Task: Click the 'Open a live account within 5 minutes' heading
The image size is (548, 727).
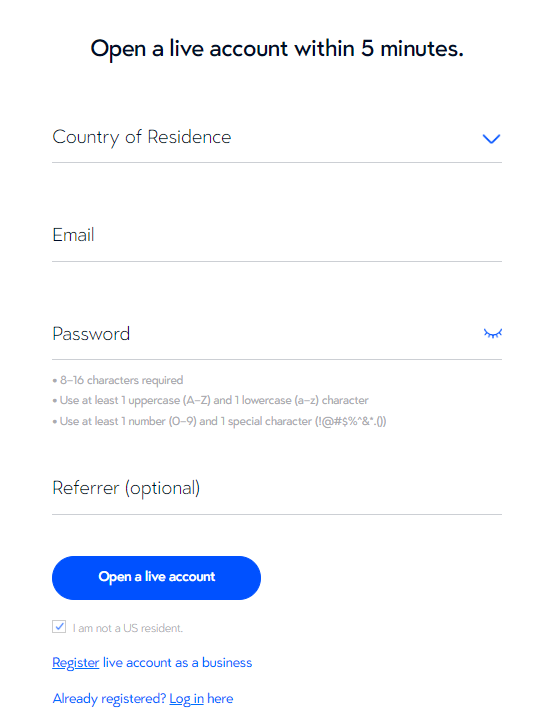Action: coord(277,49)
